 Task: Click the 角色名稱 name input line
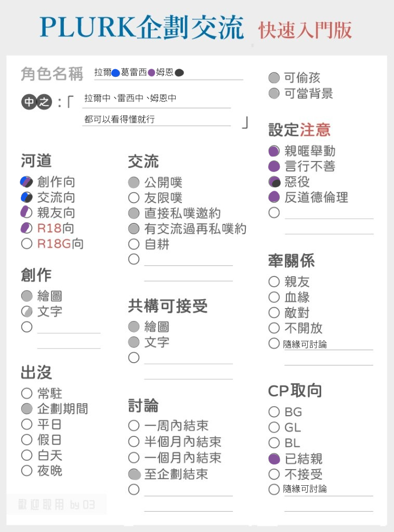pos(168,73)
